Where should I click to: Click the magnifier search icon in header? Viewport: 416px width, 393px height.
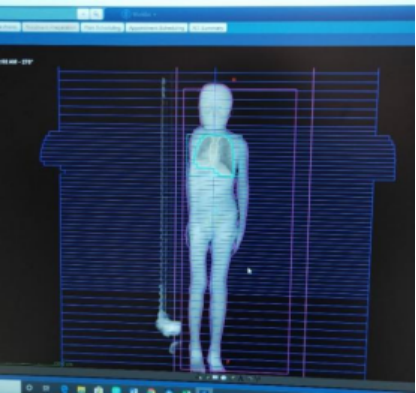click(x=97, y=14)
